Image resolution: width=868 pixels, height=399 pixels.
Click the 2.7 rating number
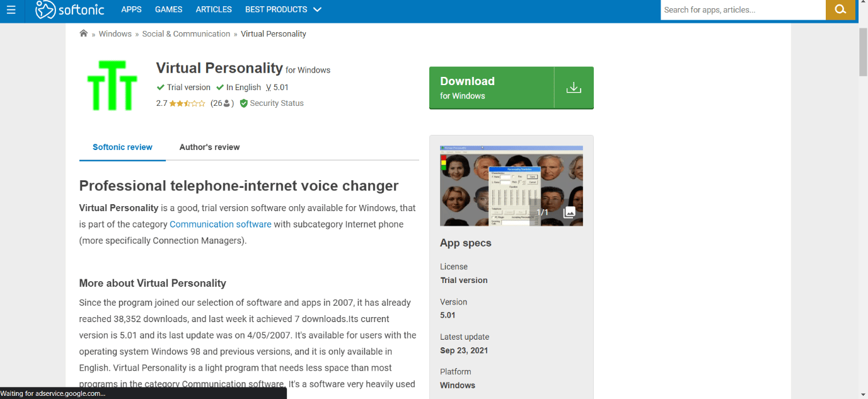click(x=162, y=103)
